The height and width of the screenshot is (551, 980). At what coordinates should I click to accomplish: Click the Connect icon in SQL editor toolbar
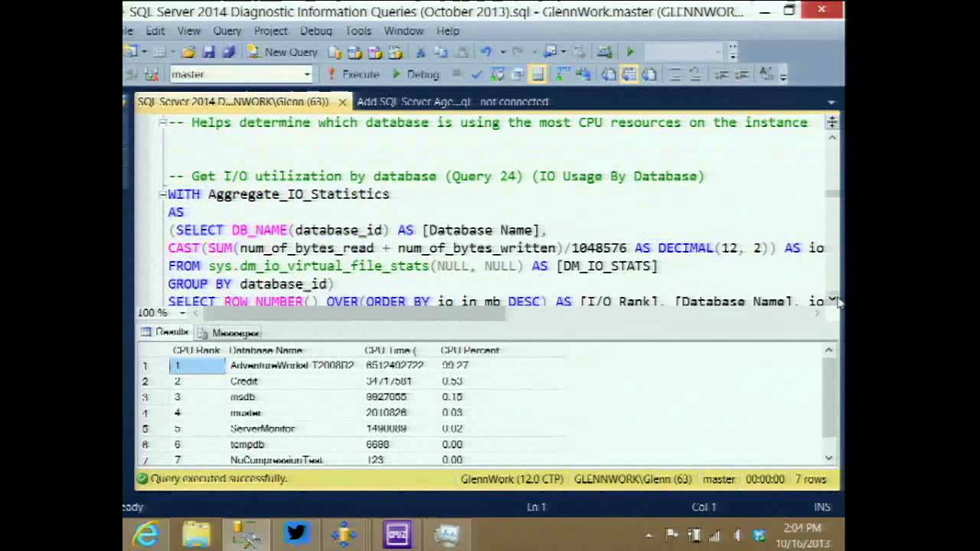132,74
